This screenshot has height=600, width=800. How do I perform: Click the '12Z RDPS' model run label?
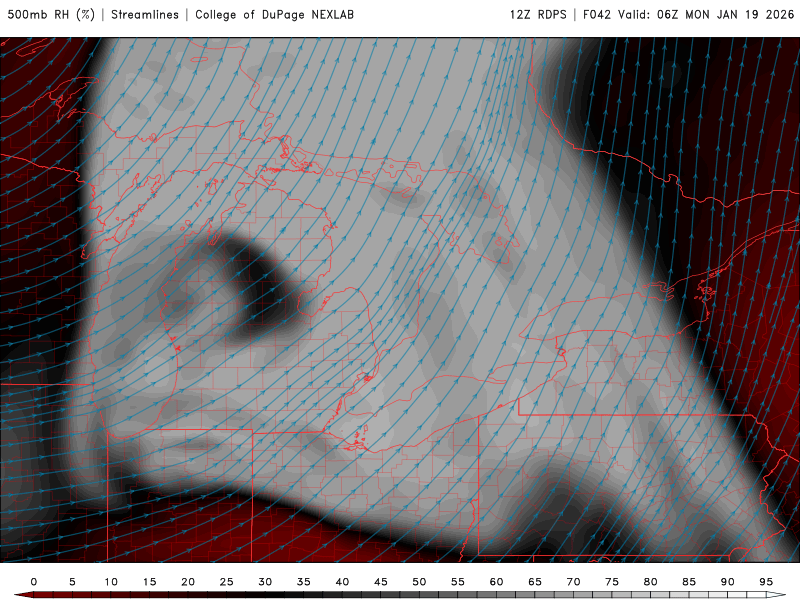pos(538,14)
